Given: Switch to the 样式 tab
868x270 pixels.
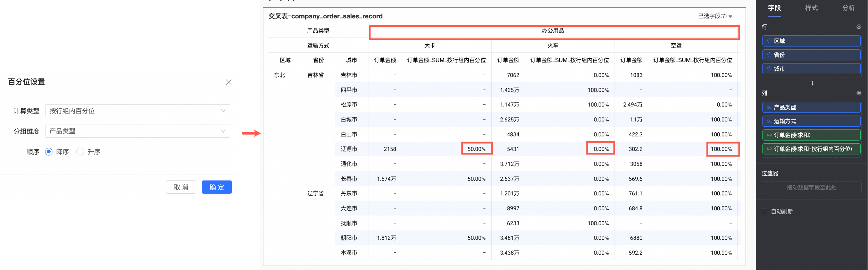Looking at the screenshot, I should pyautogui.click(x=811, y=8).
